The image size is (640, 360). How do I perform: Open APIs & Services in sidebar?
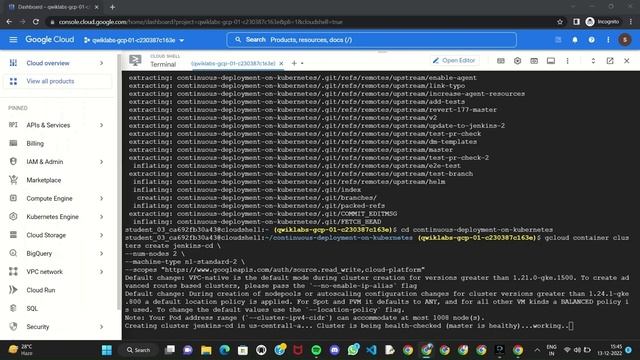coord(48,125)
